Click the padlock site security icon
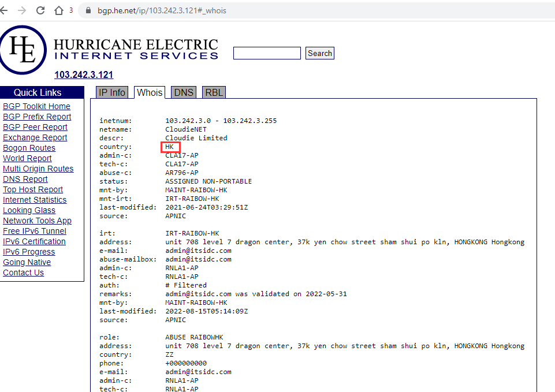555x392 pixels. (88, 10)
